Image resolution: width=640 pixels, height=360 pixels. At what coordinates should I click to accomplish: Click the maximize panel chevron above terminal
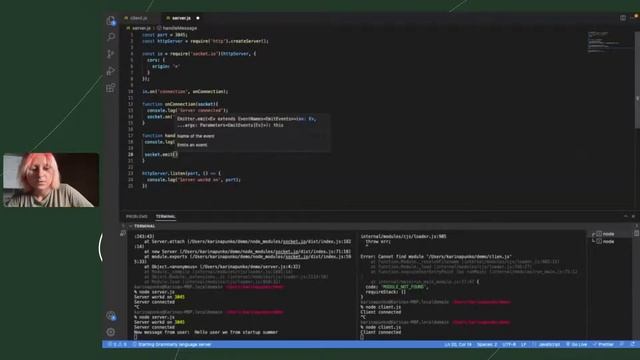(x=626, y=216)
